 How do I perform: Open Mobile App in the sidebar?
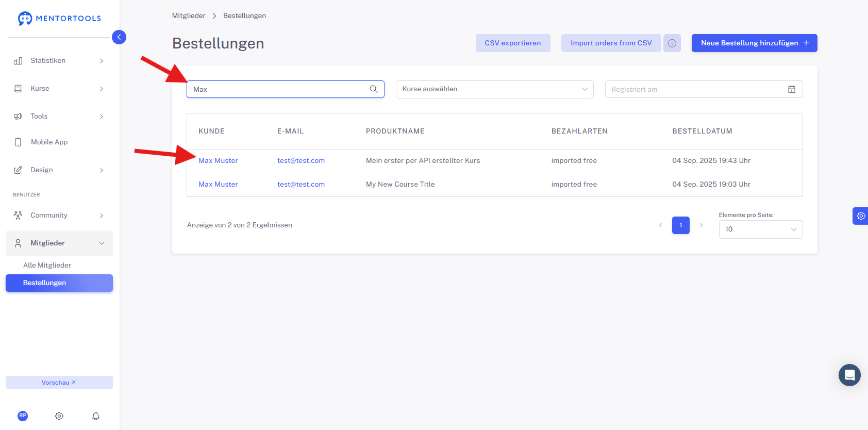(59, 142)
